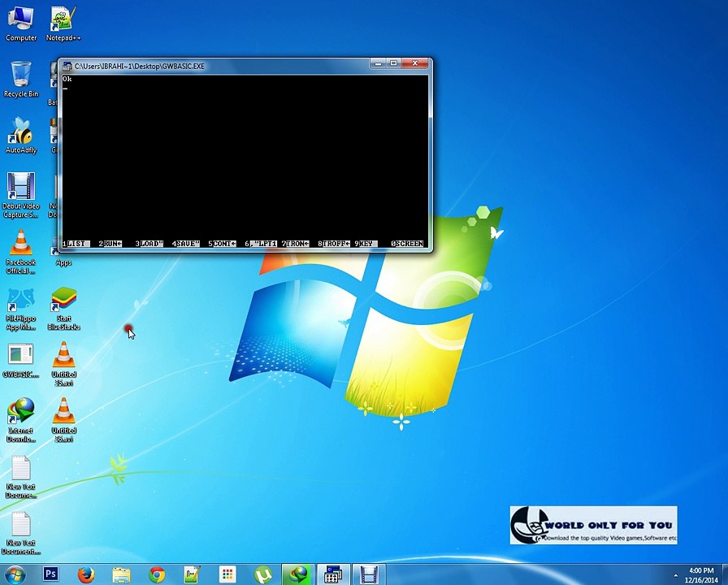This screenshot has height=585, width=728.
Task: Open upper Untitled 35.avi VLC file
Action: [63, 365]
